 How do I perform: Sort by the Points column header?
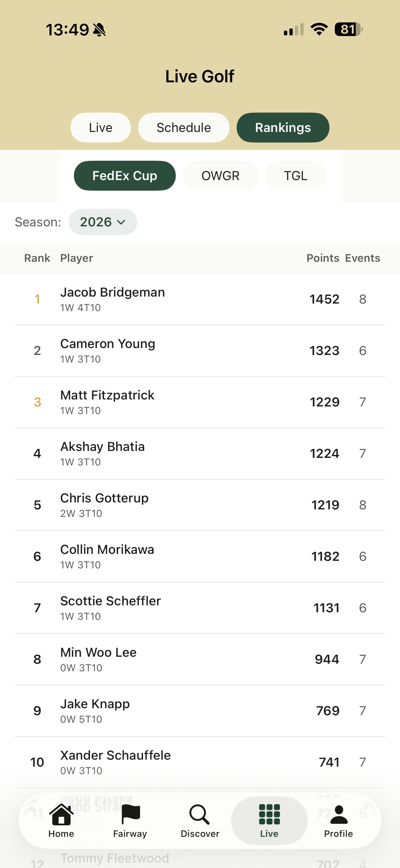322,258
